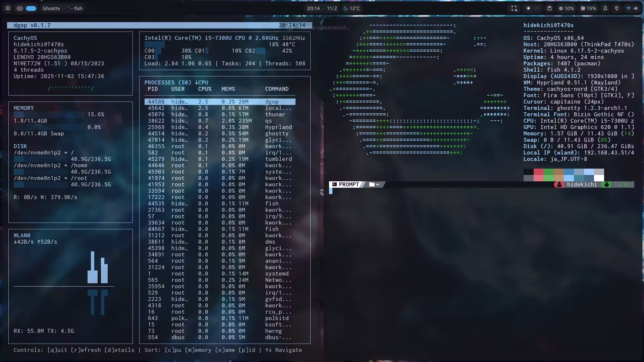The height and width of the screenshot is (362, 644).
Task: Open notifications via the bell icon
Action: point(605,8)
